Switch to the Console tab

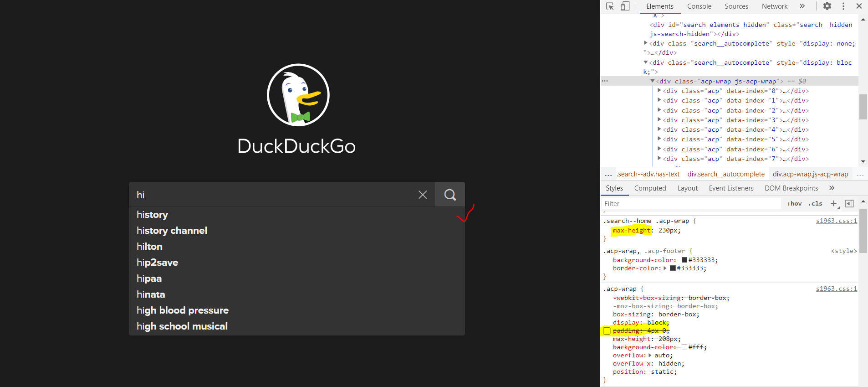(699, 6)
